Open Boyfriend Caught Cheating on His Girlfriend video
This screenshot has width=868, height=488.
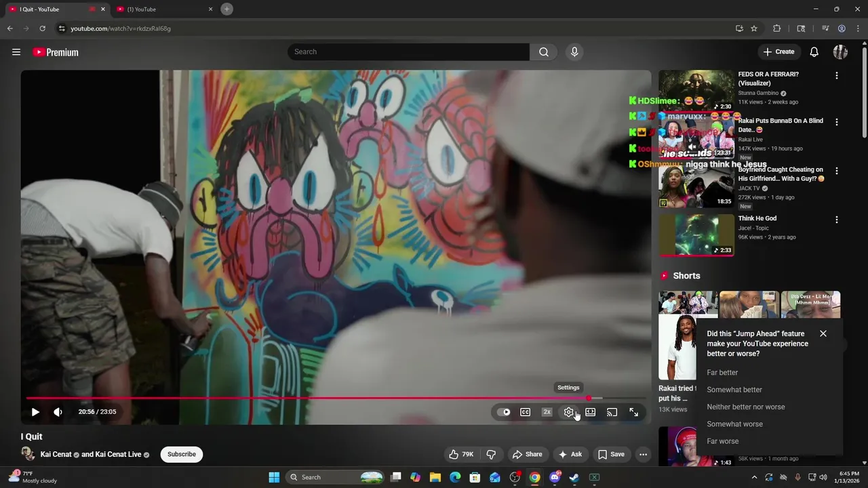781,174
